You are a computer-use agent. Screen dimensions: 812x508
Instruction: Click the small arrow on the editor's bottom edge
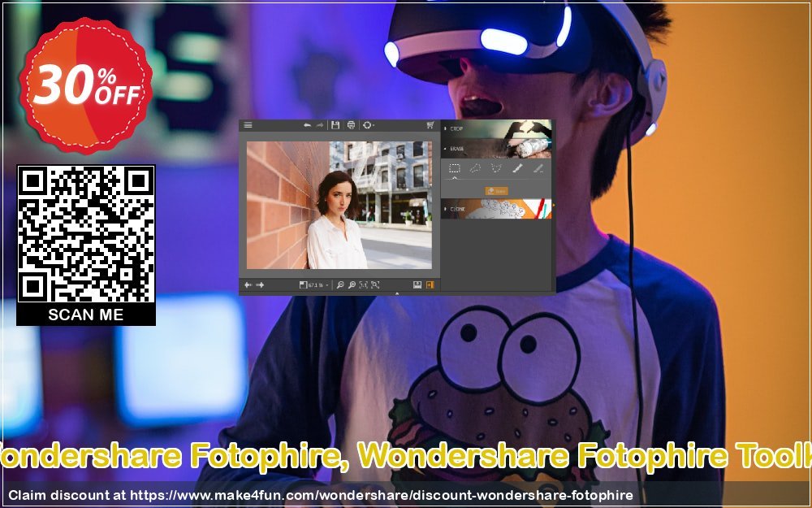[x=397, y=293]
